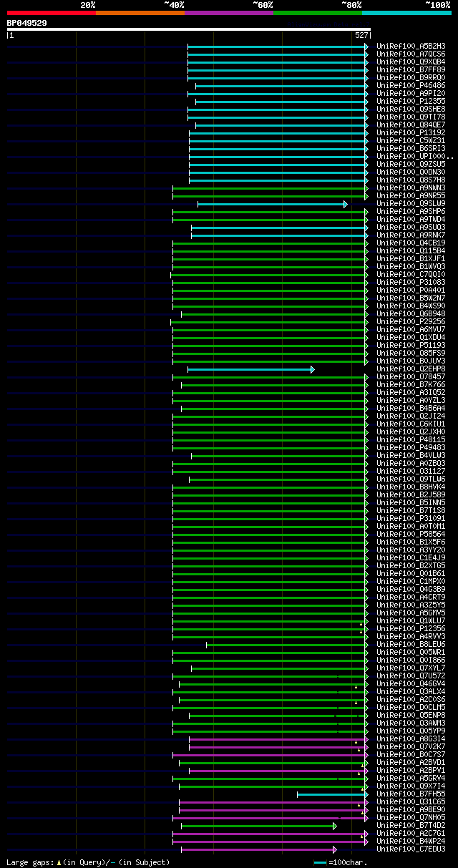Open hit UniRef100_P49483

tap(411, 447)
